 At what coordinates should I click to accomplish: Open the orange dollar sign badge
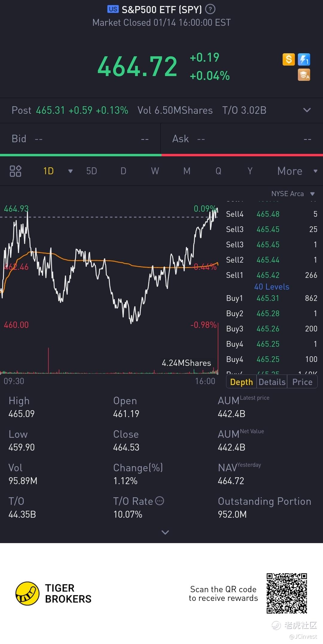[289, 59]
